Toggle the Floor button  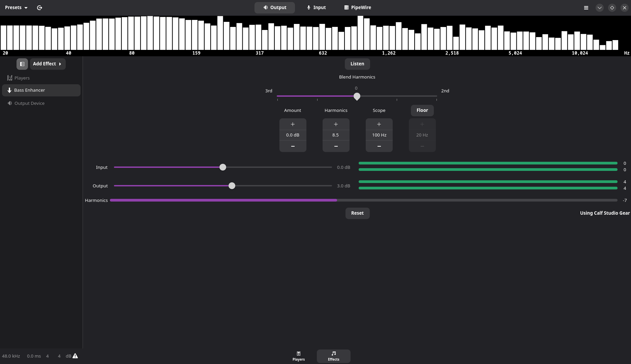422,111
